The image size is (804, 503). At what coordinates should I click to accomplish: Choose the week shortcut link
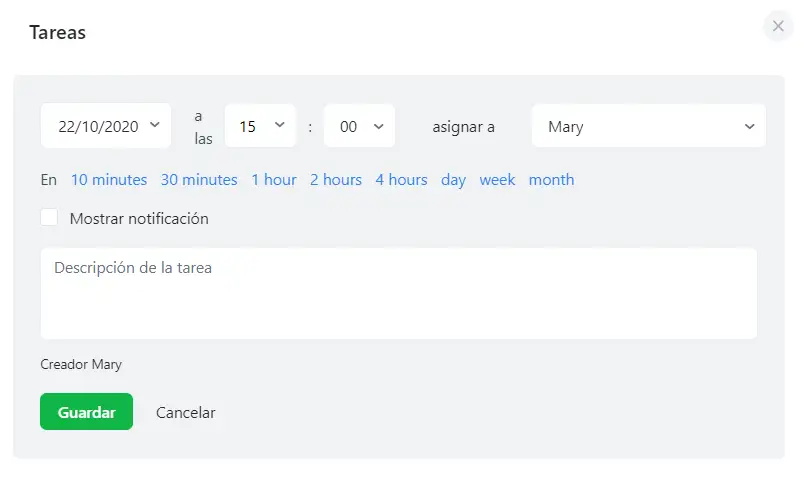pos(497,180)
